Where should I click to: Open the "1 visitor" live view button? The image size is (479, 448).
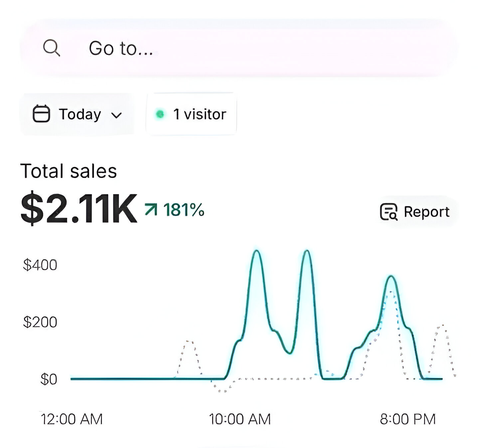point(191,114)
